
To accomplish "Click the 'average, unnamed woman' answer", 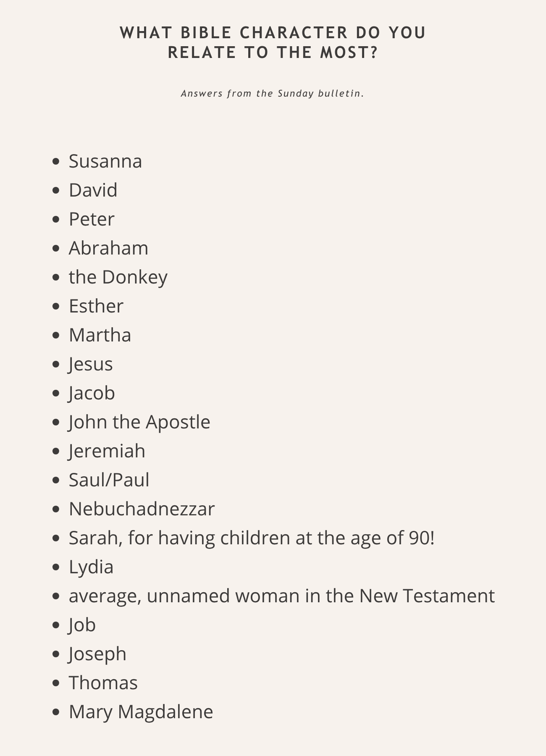I will [282, 596].
